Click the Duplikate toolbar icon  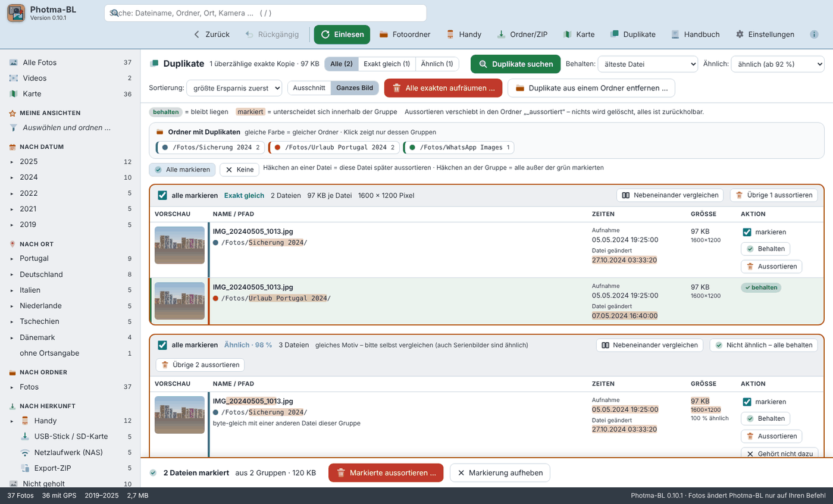coord(615,35)
